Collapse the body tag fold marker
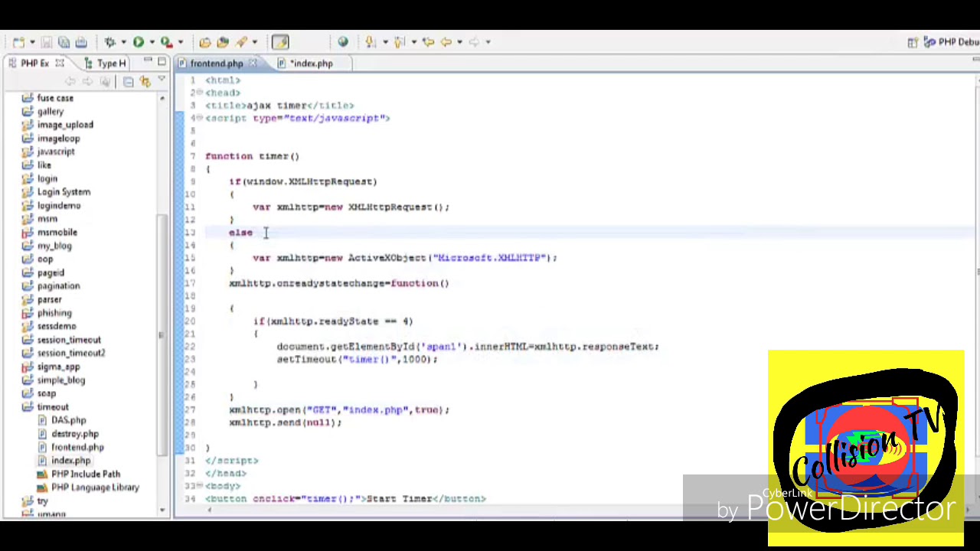 point(199,486)
